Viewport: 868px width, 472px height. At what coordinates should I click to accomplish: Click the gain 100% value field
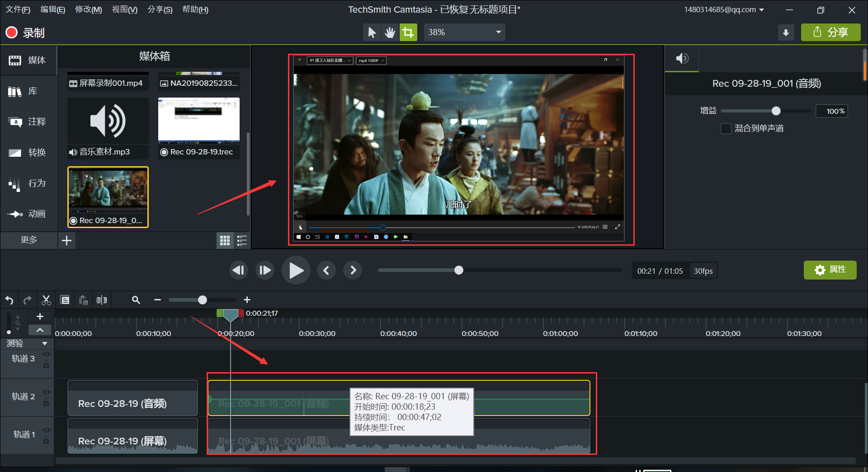click(832, 111)
